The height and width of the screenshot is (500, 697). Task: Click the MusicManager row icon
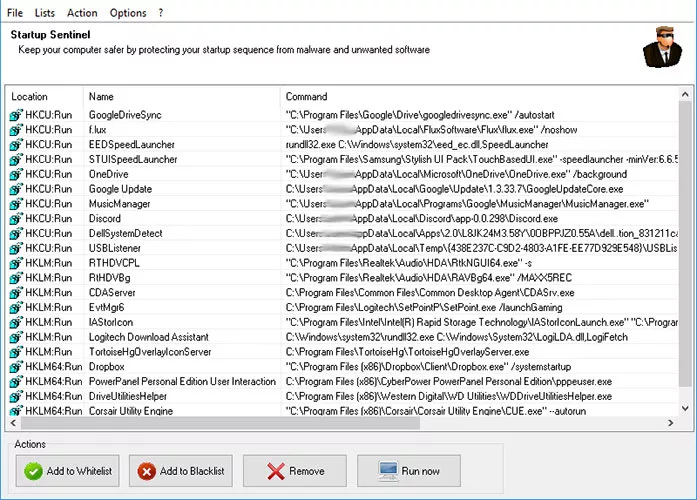(16, 204)
